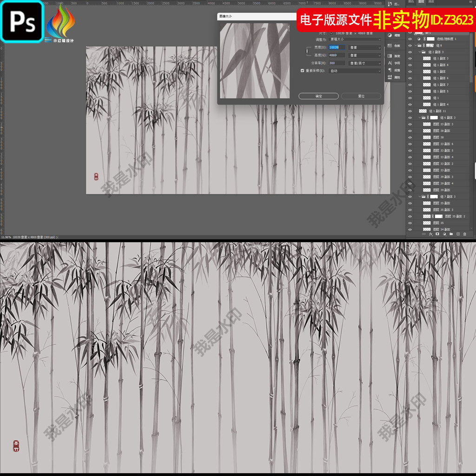Viewport: 476px width, 476px height.
Task: Toggle eye for 图层 39 副本 4
Action: pyautogui.click(x=410, y=183)
